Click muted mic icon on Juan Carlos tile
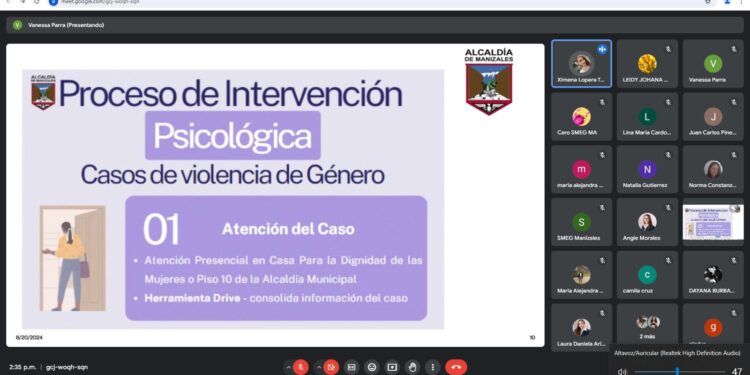 (734, 102)
